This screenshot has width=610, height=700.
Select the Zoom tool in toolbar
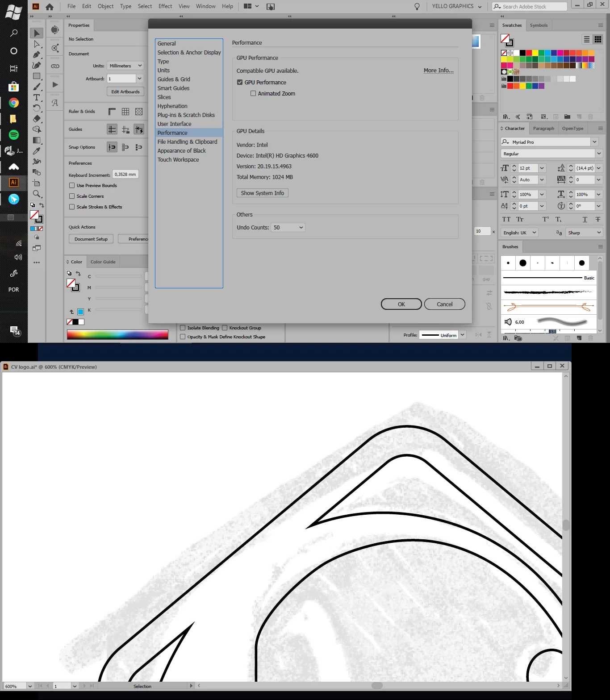click(x=37, y=194)
